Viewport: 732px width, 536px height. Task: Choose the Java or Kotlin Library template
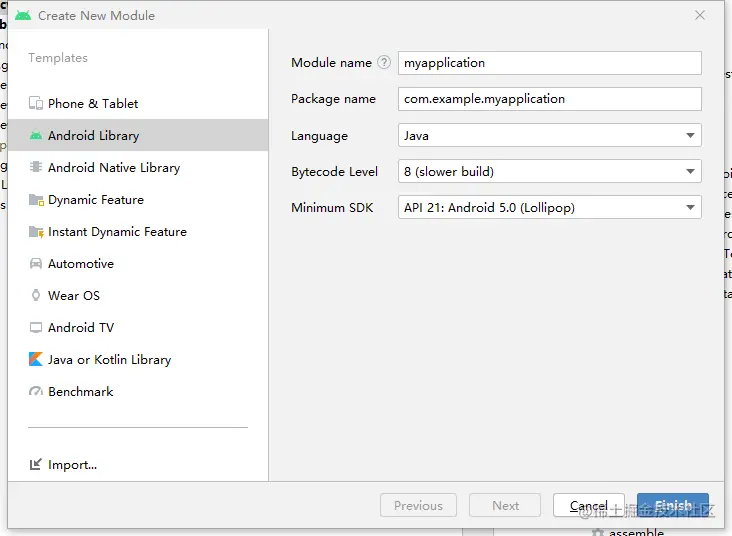(109, 360)
